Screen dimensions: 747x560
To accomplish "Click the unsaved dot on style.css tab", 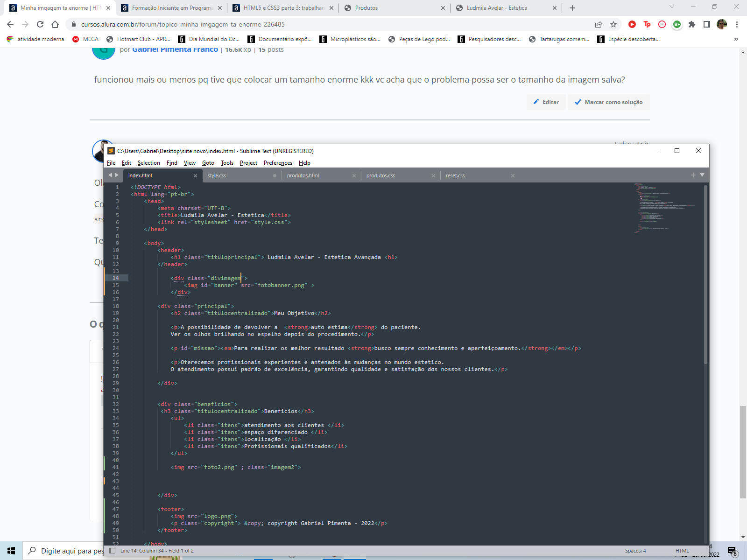I will tap(275, 176).
